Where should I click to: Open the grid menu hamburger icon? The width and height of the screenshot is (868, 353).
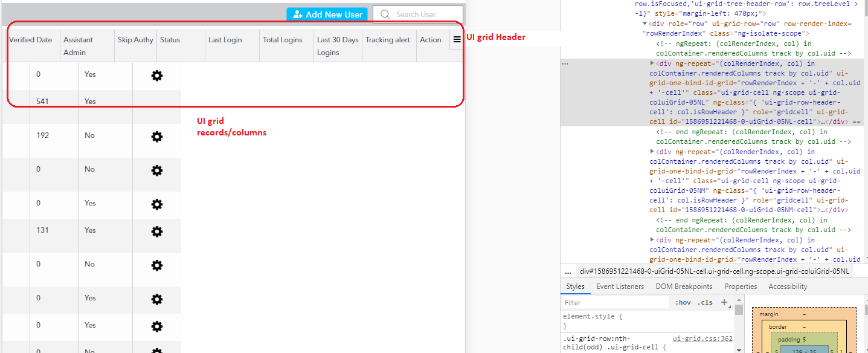(457, 39)
